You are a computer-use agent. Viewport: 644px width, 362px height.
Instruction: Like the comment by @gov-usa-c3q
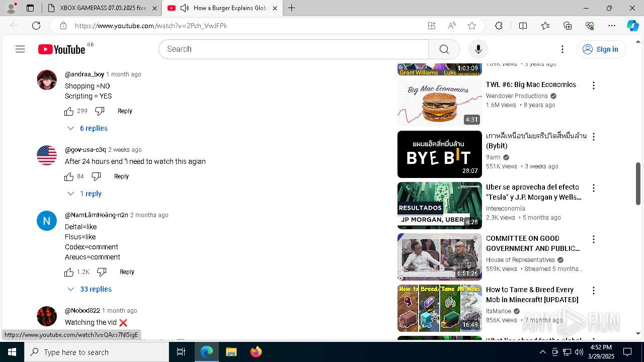[69, 176]
